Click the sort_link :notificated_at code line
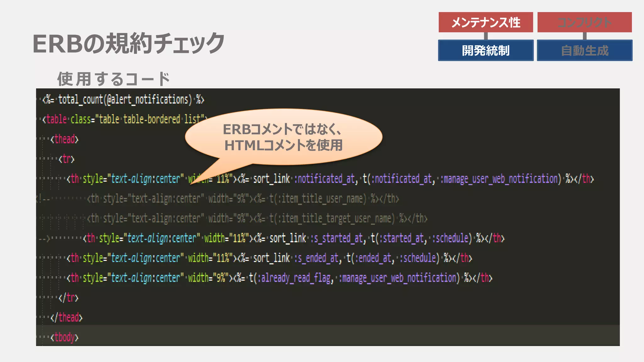The height and width of the screenshot is (362, 644). click(330, 179)
